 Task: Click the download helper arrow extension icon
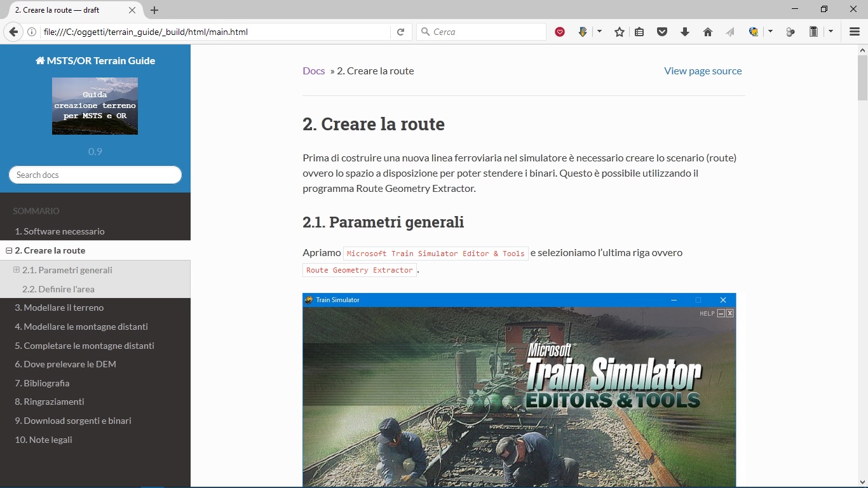click(583, 32)
